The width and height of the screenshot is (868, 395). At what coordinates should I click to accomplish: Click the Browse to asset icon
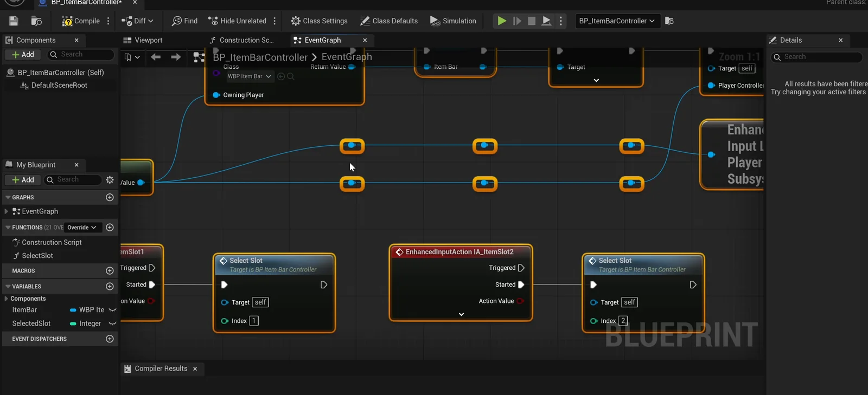tap(36, 21)
